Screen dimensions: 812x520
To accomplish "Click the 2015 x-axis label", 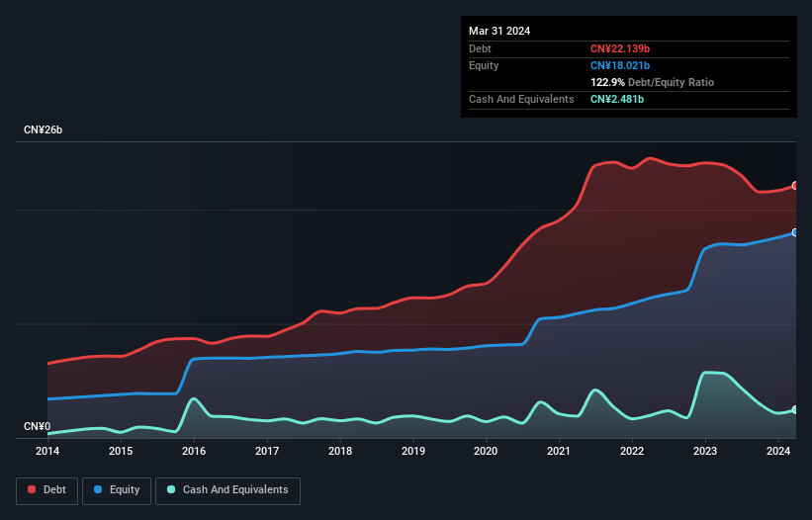I will point(121,451).
